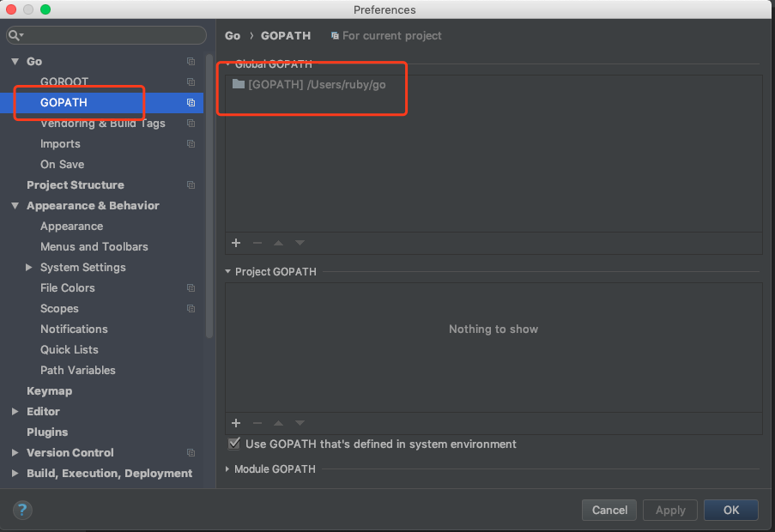
Task: Toggle Use GOPATH from system environment checkbox
Action: tap(234, 444)
